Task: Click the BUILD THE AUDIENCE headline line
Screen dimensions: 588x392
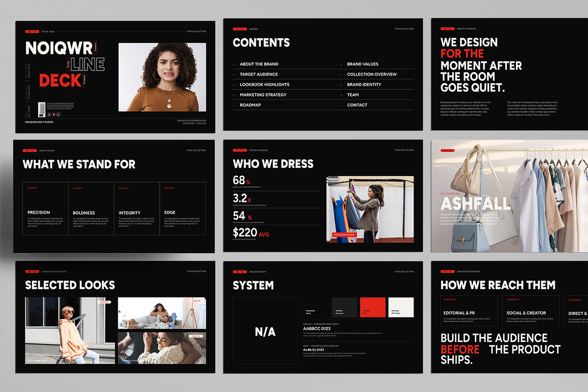Action: click(494, 338)
